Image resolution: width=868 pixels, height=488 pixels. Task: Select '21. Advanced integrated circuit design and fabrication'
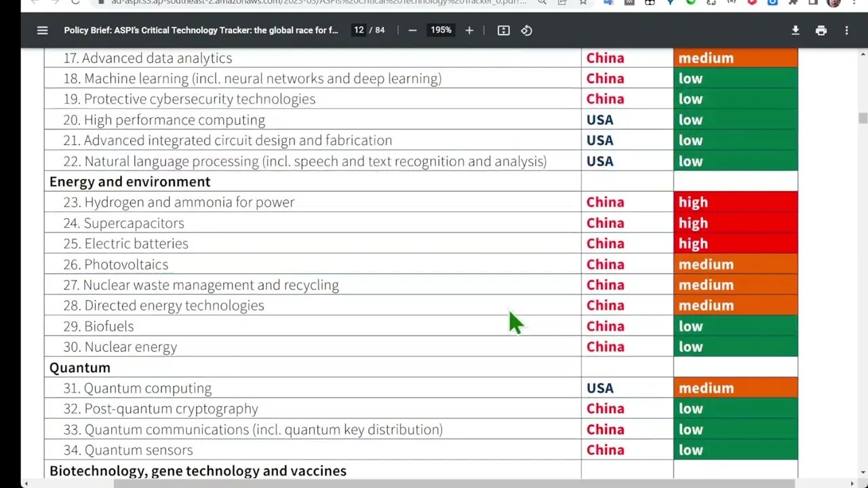coord(228,140)
